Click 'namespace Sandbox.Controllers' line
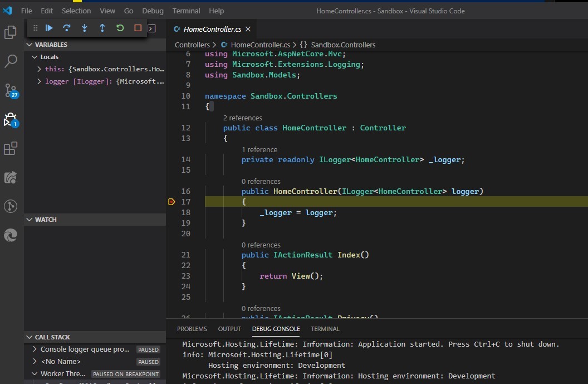588x384 pixels. (271, 96)
